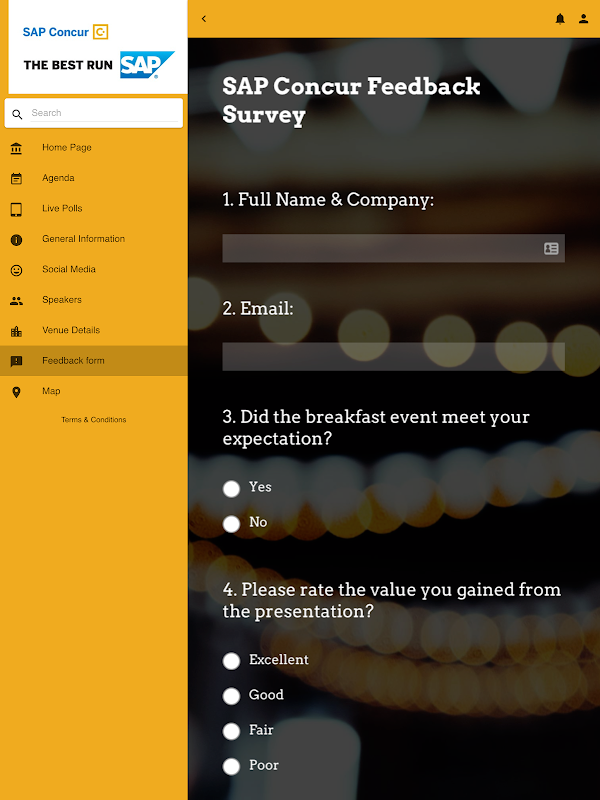Open Terms & Conditions link
Viewport: 600px width, 800px height.
click(94, 419)
